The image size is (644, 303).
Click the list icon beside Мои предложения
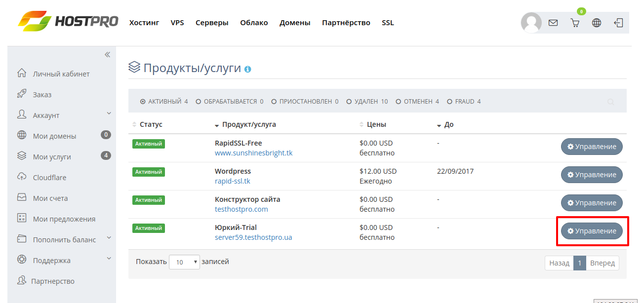pyautogui.click(x=21, y=218)
